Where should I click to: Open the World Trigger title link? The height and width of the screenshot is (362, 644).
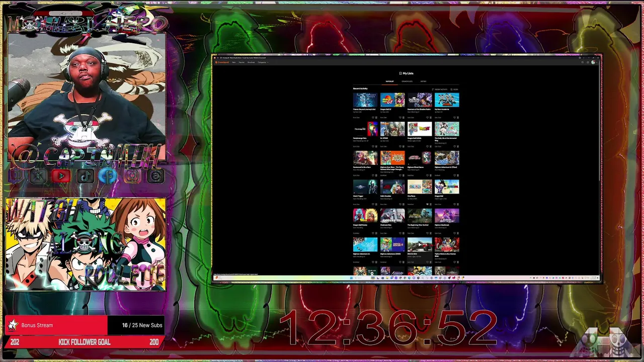click(358, 196)
